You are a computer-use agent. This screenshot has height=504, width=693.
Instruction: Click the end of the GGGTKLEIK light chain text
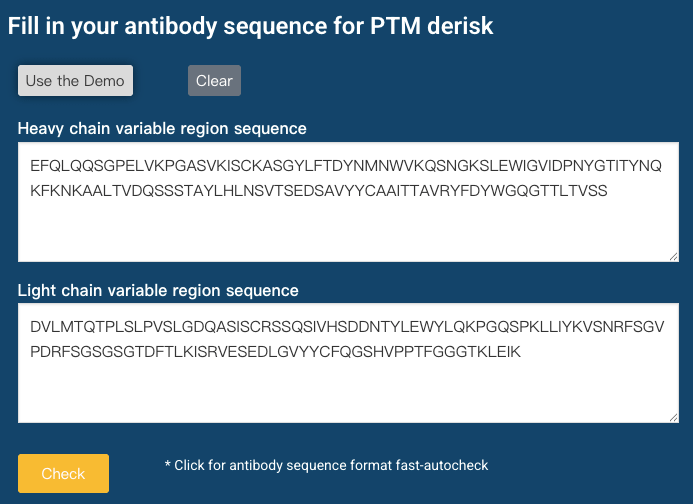522,352
